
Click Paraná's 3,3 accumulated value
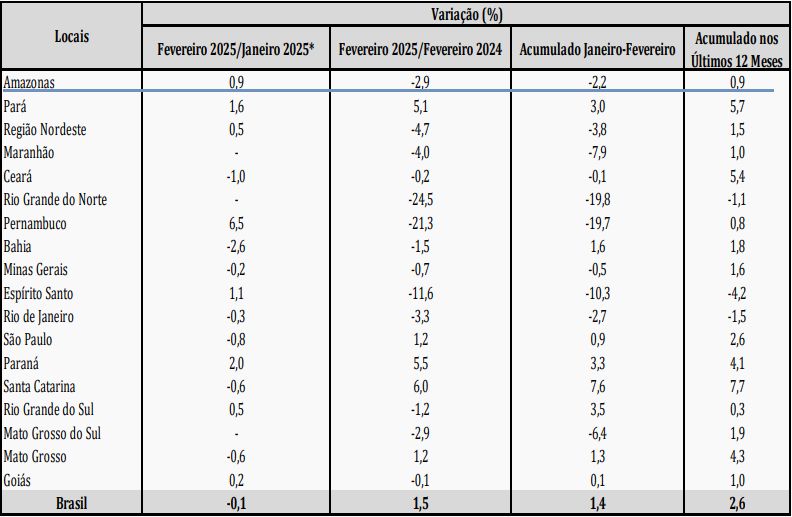597,363
